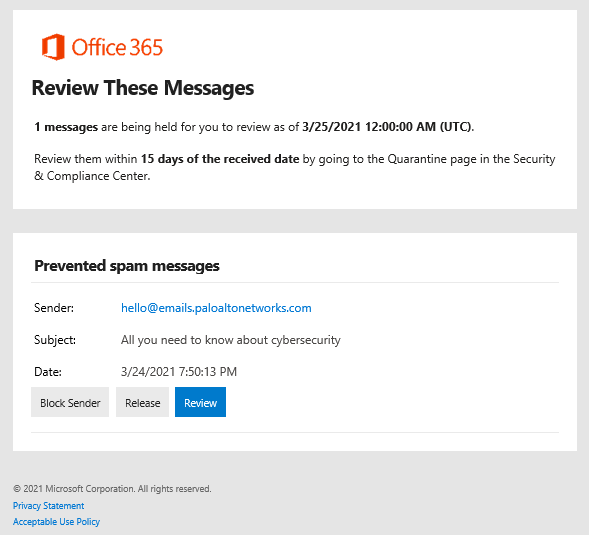This screenshot has height=535, width=589.
Task: Click the Subject: label
Action: [x=55, y=340]
